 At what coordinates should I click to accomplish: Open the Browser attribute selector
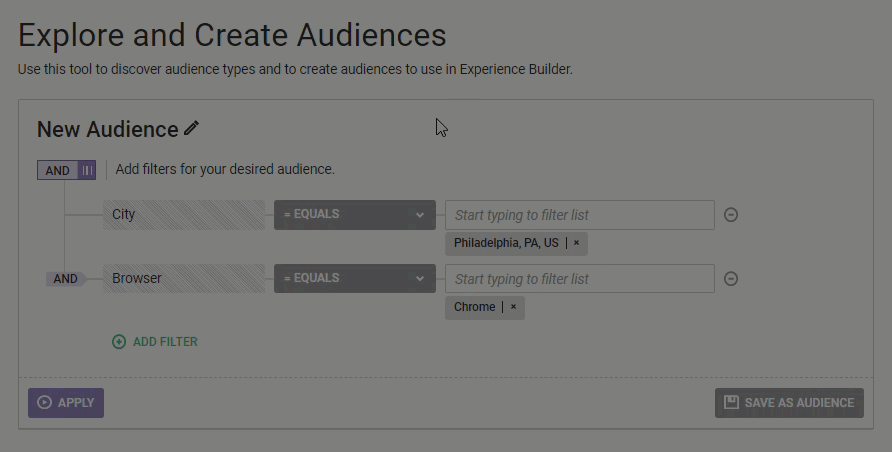point(184,278)
